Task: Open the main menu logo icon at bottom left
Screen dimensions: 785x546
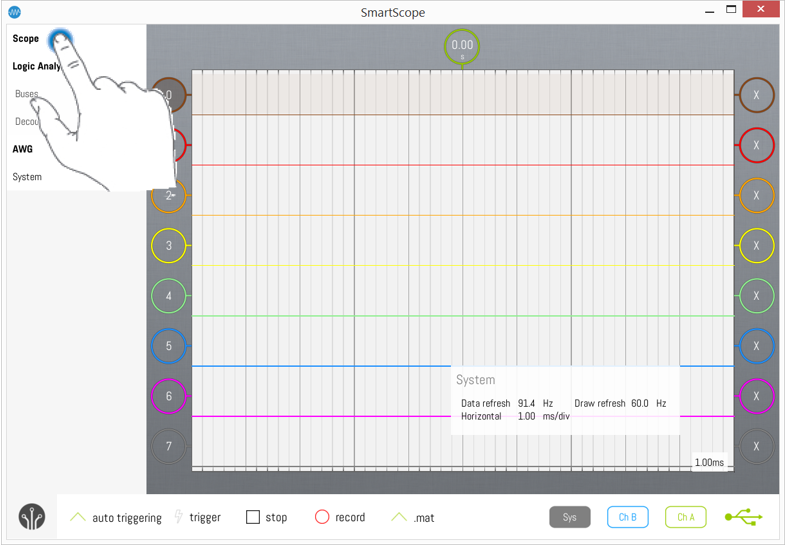Action: click(32, 517)
